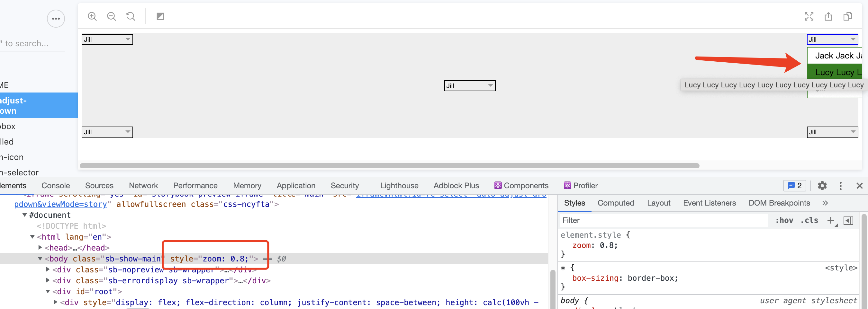
Task: Change the preview background color
Action: coord(160,16)
